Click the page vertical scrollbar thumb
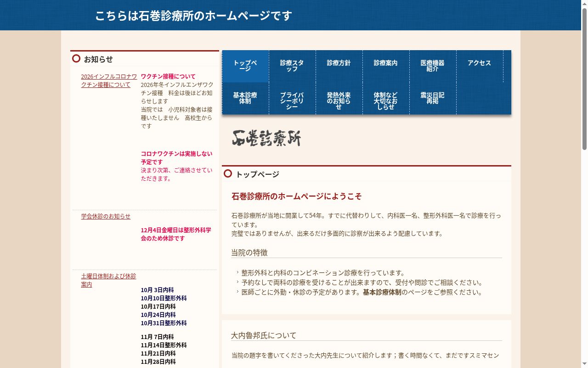The height and width of the screenshot is (368, 588). (x=584, y=79)
